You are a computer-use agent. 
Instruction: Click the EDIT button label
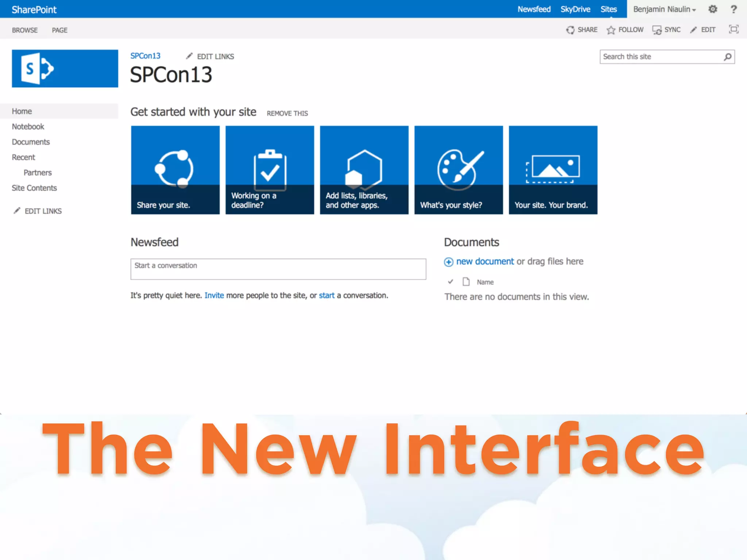(708, 30)
